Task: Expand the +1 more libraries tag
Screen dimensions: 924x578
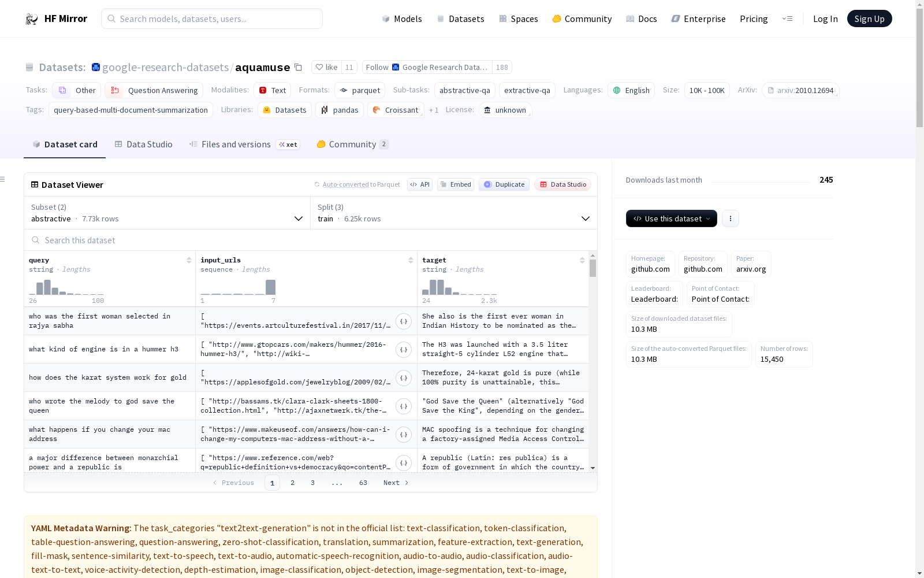Action: (x=434, y=110)
